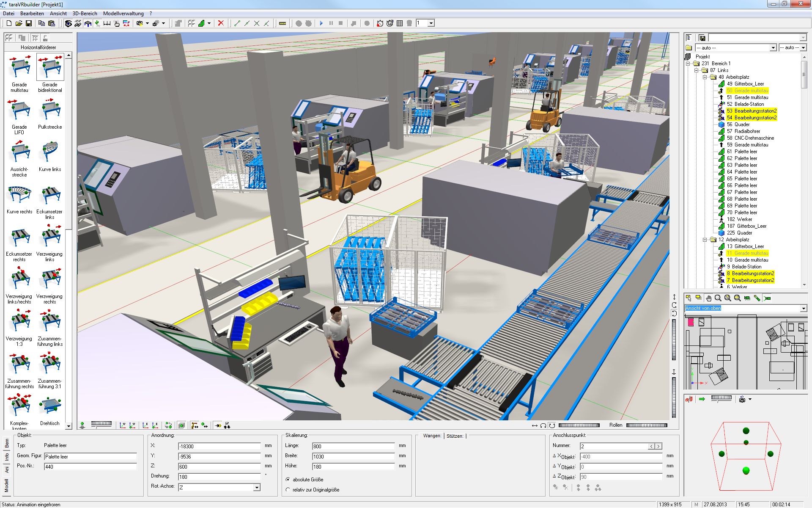Screen dimensions: 812x508
Task: Collapse the 48 Arbeitsplatz tree node
Action: (705, 77)
